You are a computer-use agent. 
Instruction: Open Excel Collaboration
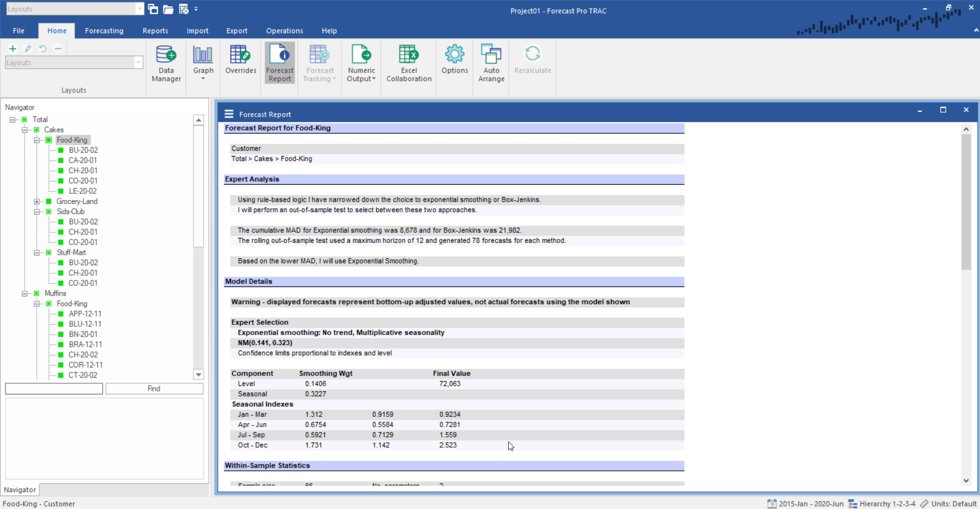409,63
